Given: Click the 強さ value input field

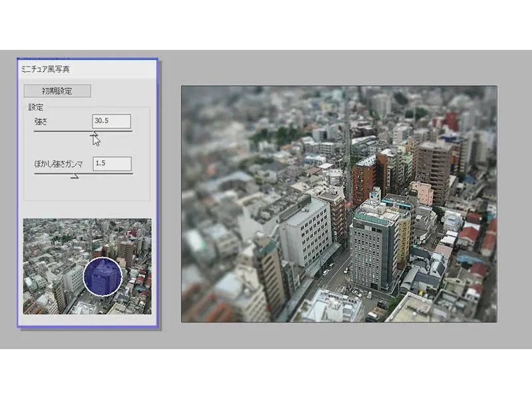Looking at the screenshot, I should (112, 121).
